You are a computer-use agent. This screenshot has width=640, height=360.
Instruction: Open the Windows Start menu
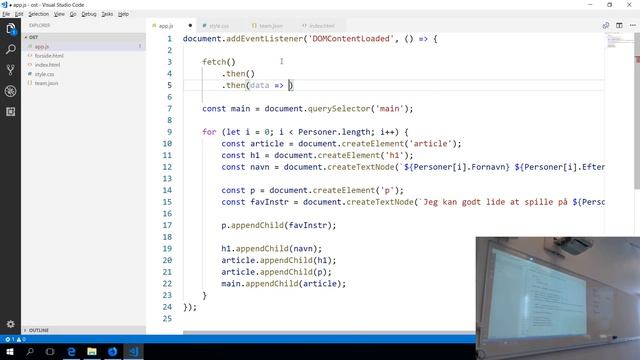10,351
